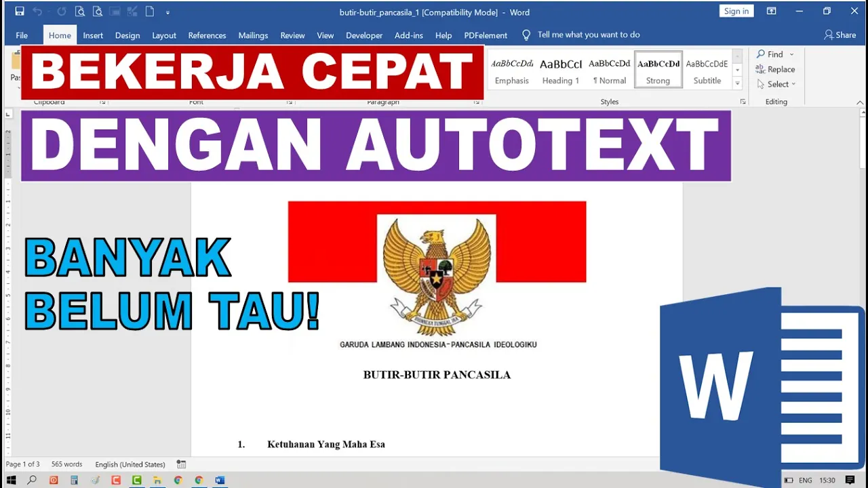
Task: Open Ribbon Display Options
Action: point(771,12)
